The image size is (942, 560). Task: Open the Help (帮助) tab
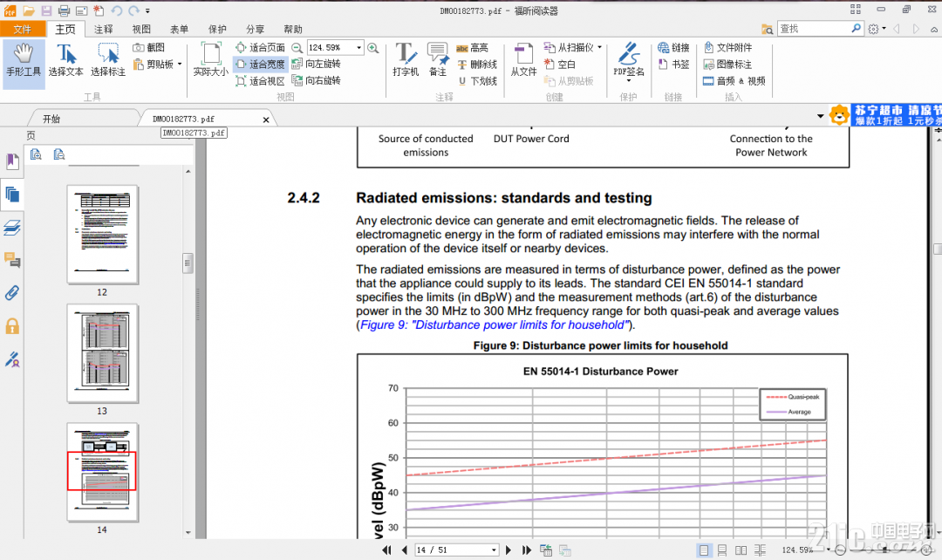tap(293, 29)
